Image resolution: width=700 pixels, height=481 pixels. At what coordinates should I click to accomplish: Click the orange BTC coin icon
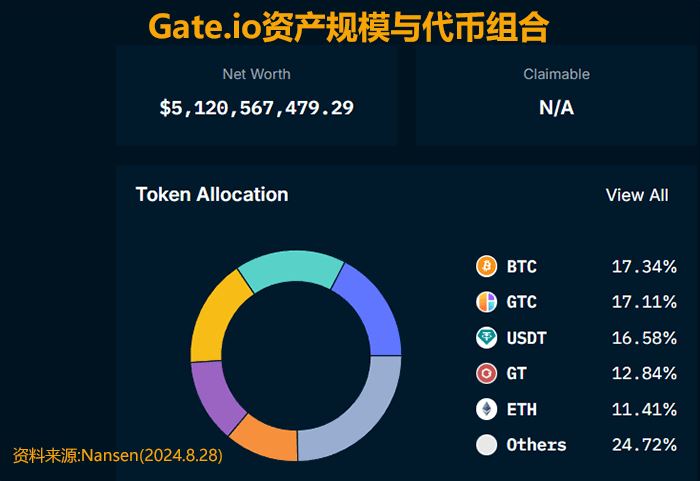coord(487,266)
